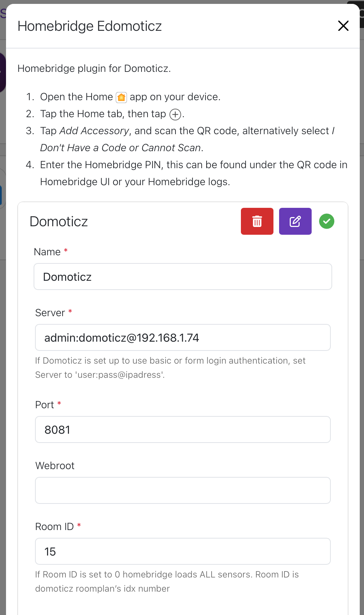Click the Homebridge Edomoticz dialog title
The height and width of the screenshot is (615, 364).
pyautogui.click(x=89, y=26)
